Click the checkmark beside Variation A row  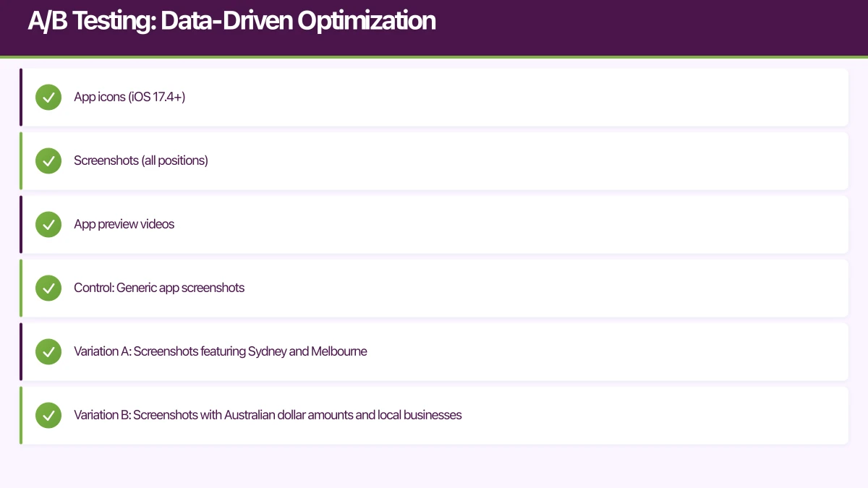(x=48, y=351)
